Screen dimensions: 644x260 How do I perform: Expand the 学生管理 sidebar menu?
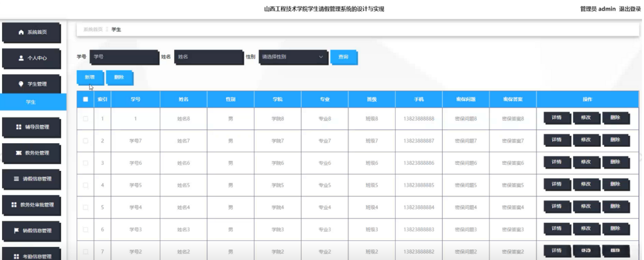(32, 84)
